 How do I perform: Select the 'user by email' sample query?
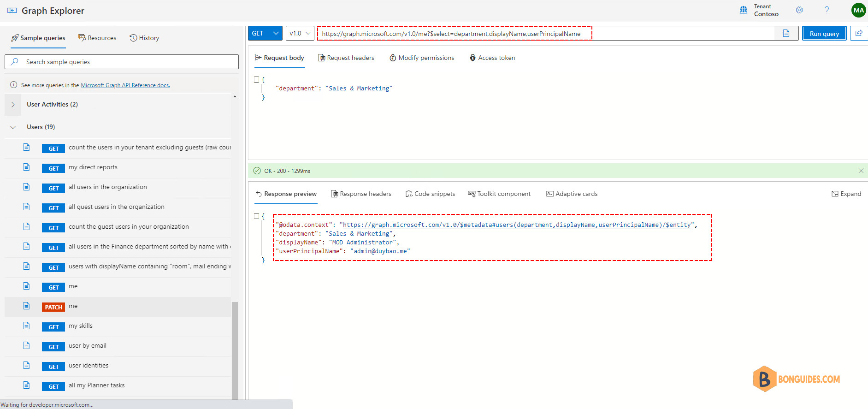(88, 345)
